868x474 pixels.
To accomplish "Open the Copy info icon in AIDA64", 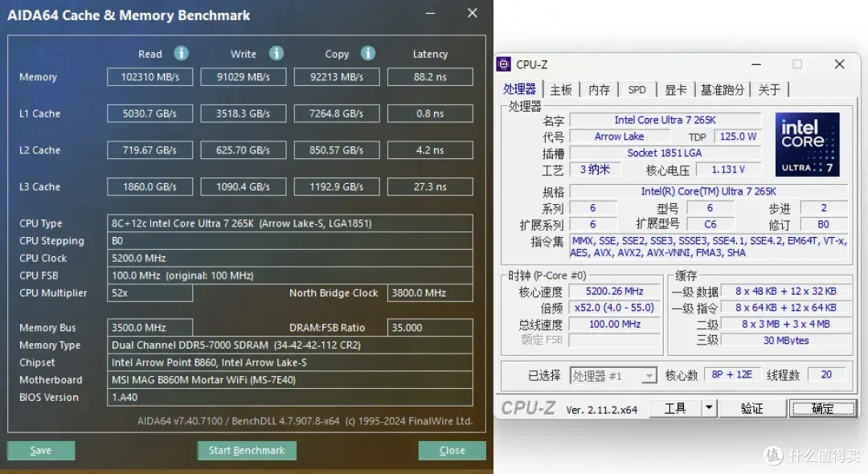I will [368, 53].
